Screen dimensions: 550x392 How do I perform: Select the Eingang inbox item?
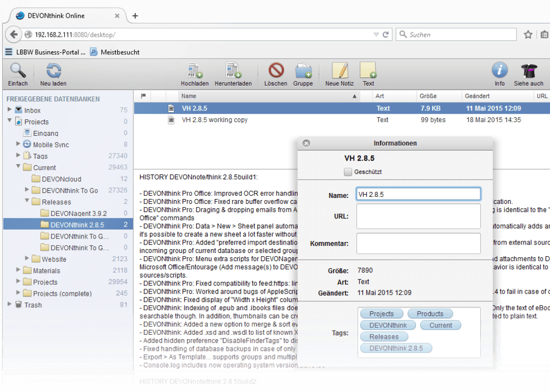(46, 133)
